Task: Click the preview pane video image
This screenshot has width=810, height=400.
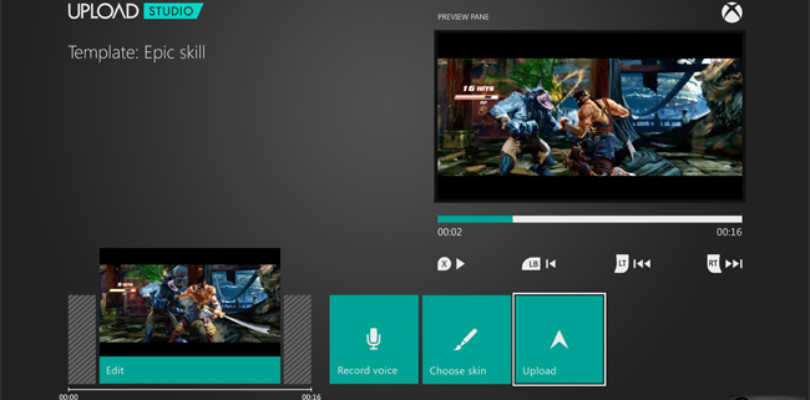Action: tap(589, 116)
